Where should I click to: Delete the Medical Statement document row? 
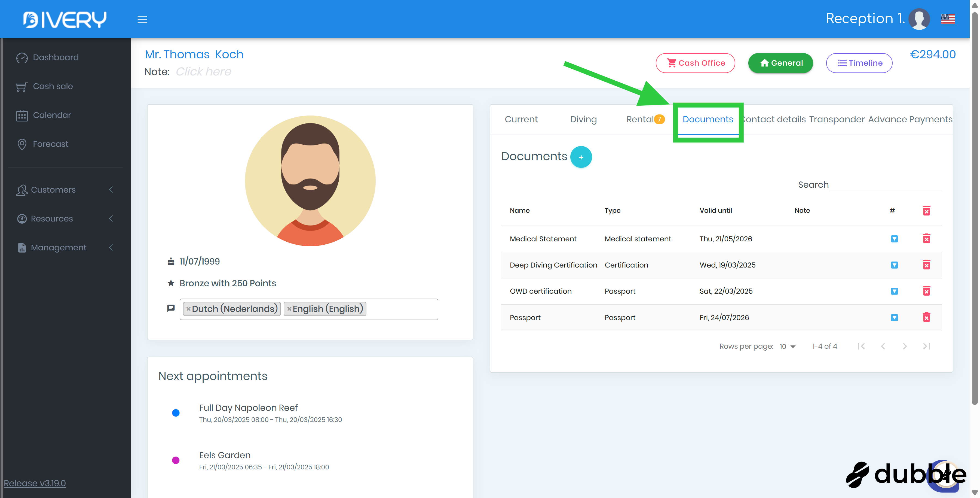tap(926, 239)
